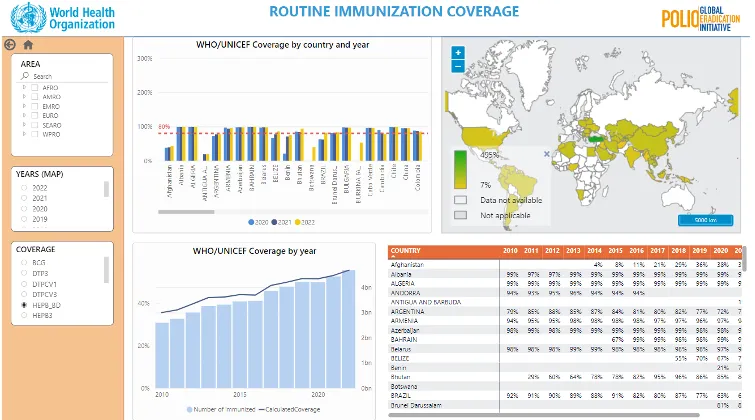755x420 pixels.
Task: Expand the AMRO region tree
Action: (24, 97)
